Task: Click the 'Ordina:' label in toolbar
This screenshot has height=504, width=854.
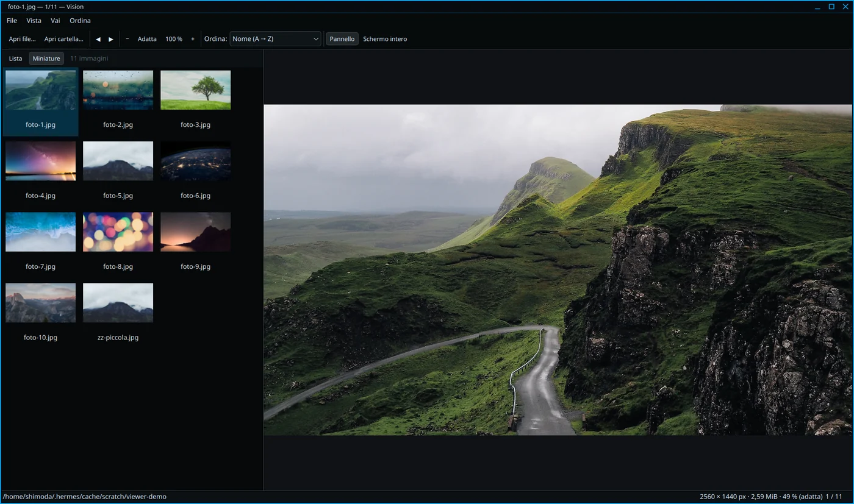Action: click(x=215, y=39)
